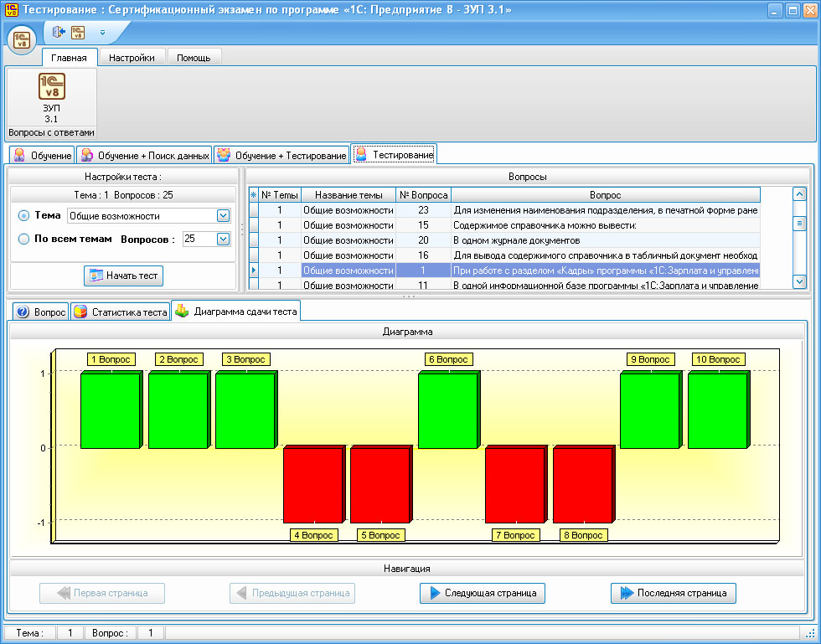Jump to Последняя страница of the diagram
821x644 pixels.
tap(674, 593)
